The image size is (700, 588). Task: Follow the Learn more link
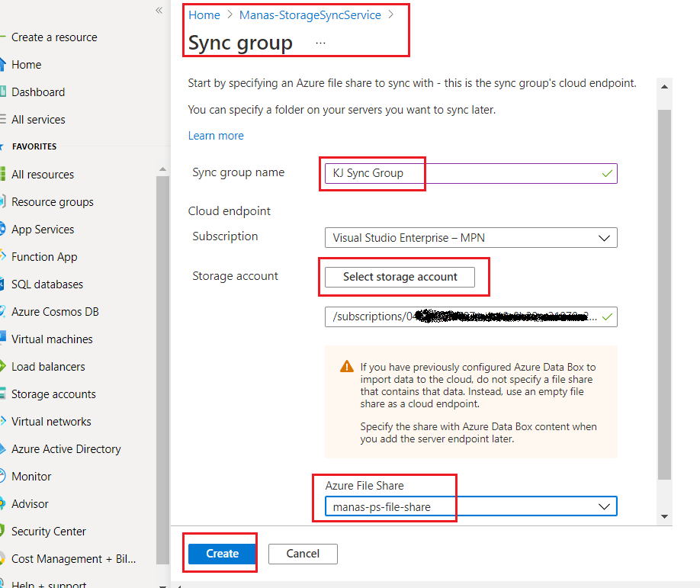(x=216, y=136)
